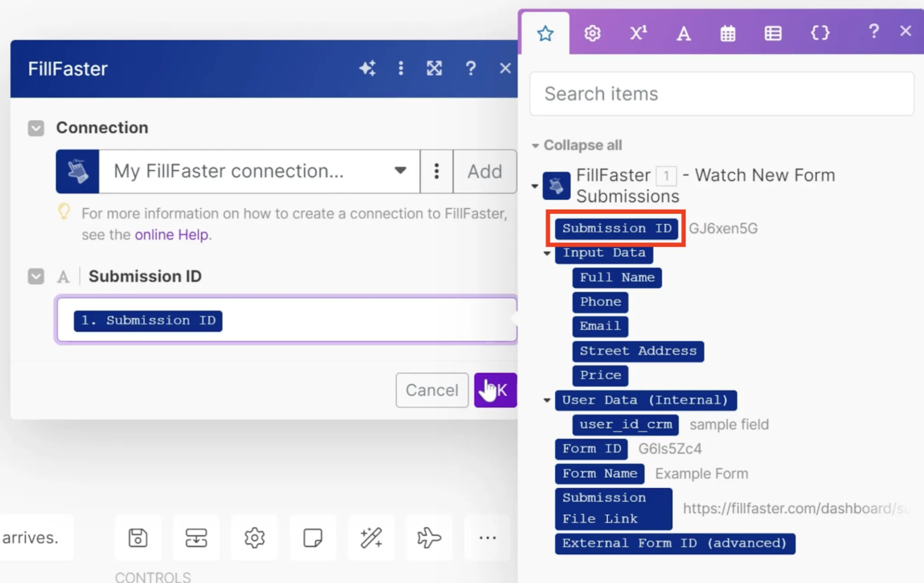Open the starred items tab
Viewport: 924px width, 583px height.
click(x=545, y=33)
